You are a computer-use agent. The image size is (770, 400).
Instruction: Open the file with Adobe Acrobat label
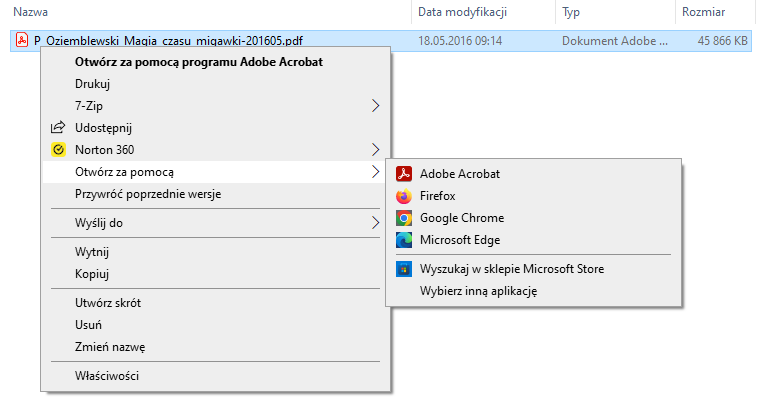pyautogui.click(x=460, y=174)
